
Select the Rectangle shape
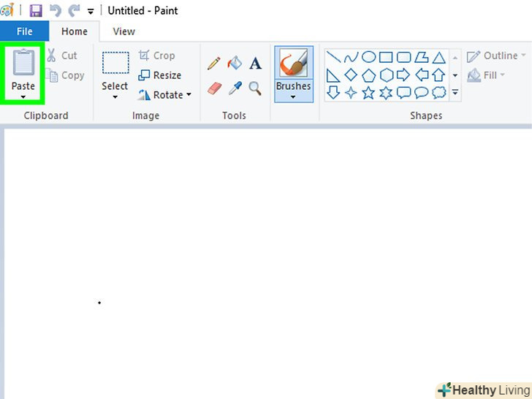point(386,57)
